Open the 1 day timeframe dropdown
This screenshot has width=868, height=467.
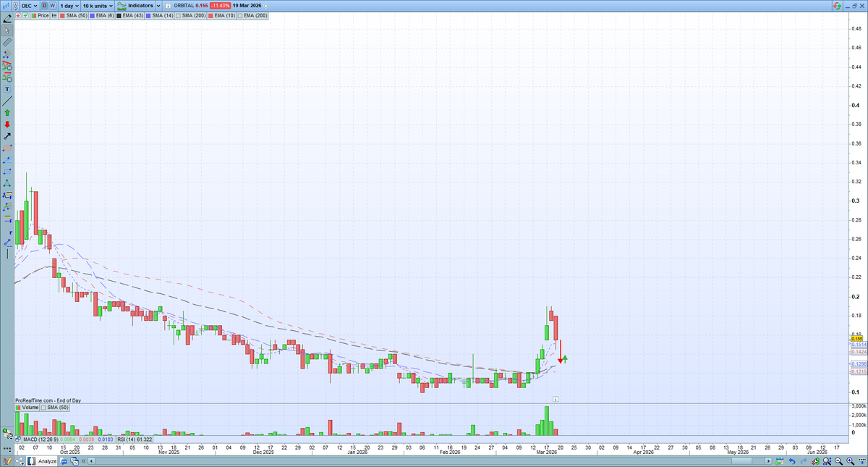[x=69, y=6]
